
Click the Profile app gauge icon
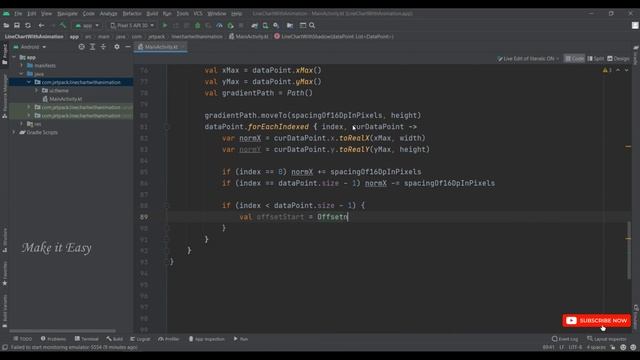[x=219, y=25]
